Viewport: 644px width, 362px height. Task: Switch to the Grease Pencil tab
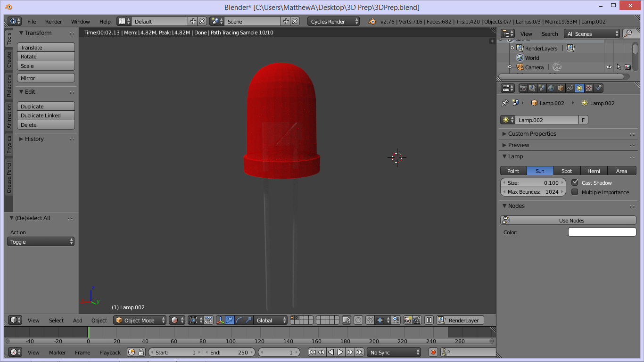(x=8, y=177)
